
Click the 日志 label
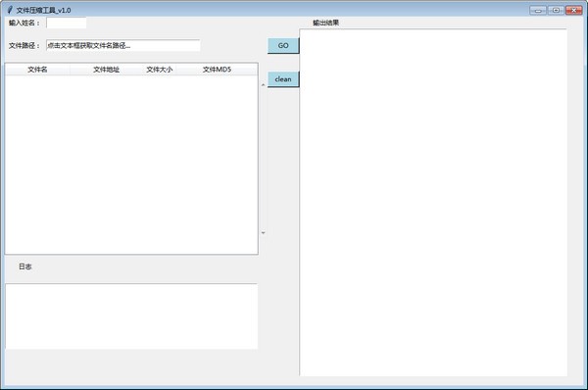click(x=25, y=267)
